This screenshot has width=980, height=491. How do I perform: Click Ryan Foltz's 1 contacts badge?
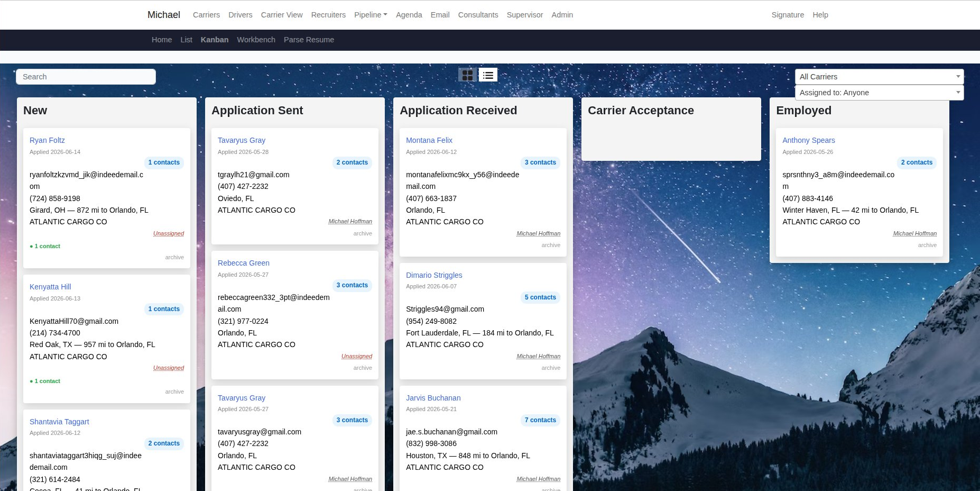(164, 162)
